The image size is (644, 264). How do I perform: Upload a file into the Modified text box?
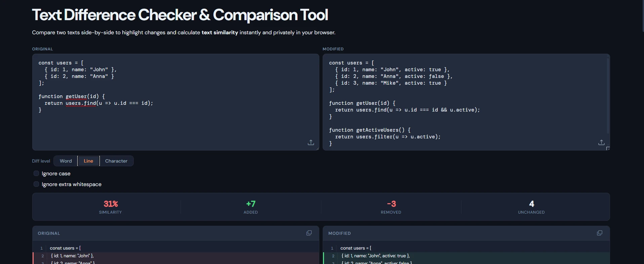[x=601, y=142]
